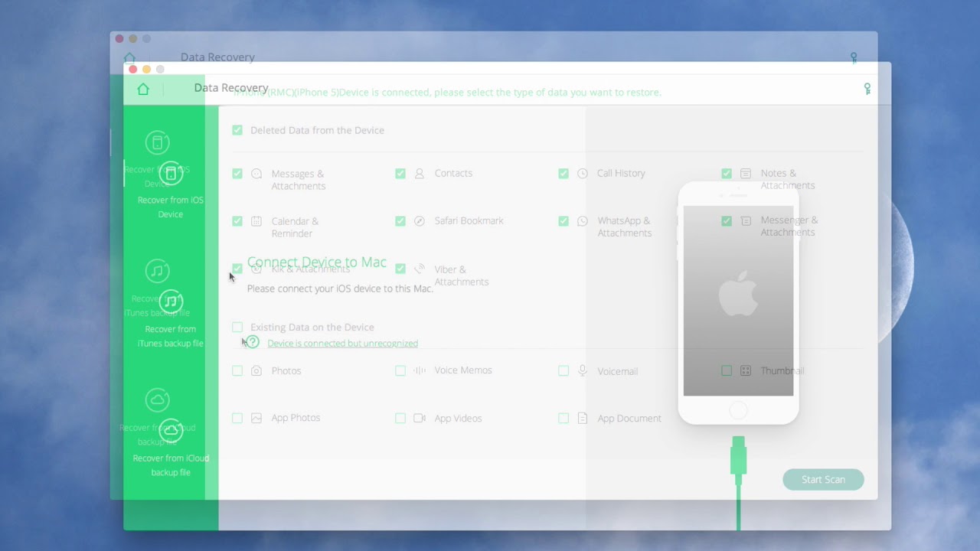Check Existing Data on the Device
The width and height of the screenshot is (980, 551).
tap(237, 327)
